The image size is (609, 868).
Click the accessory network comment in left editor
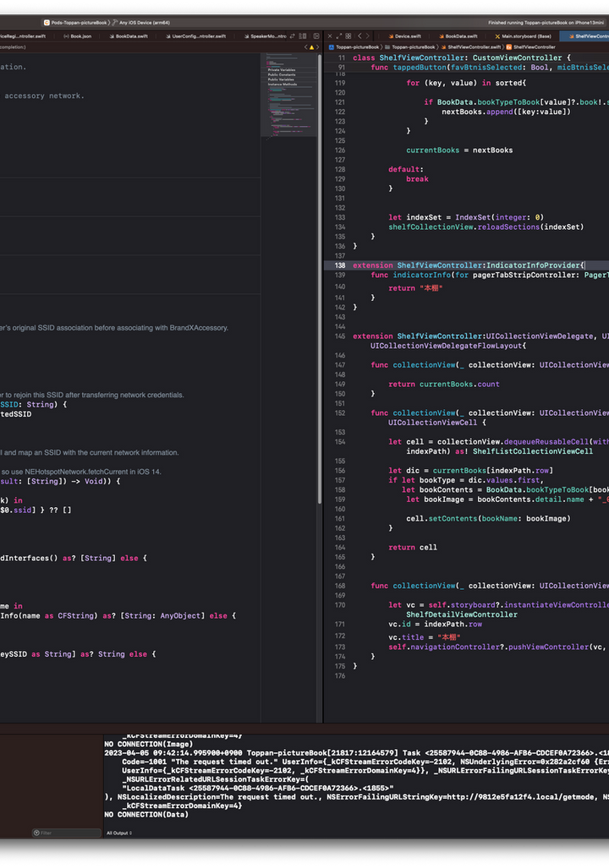[x=44, y=96]
